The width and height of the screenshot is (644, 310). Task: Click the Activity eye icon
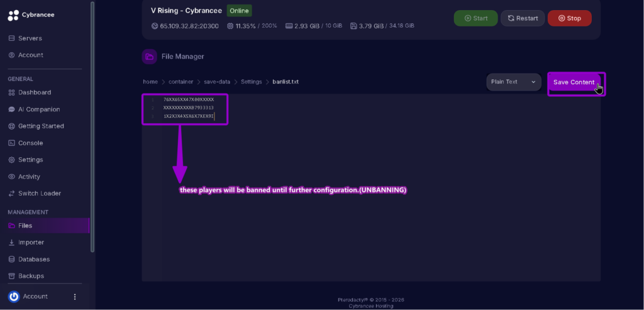tap(11, 177)
